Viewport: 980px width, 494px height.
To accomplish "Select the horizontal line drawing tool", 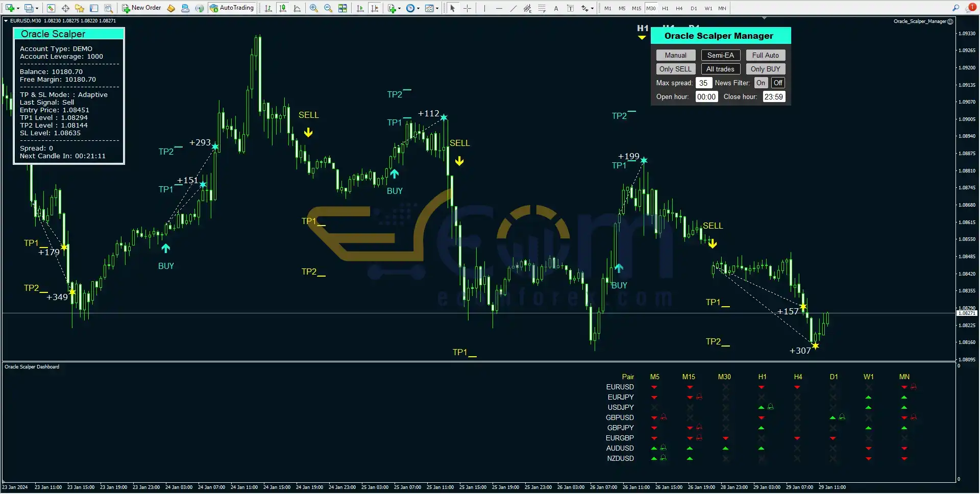I will click(x=499, y=8).
